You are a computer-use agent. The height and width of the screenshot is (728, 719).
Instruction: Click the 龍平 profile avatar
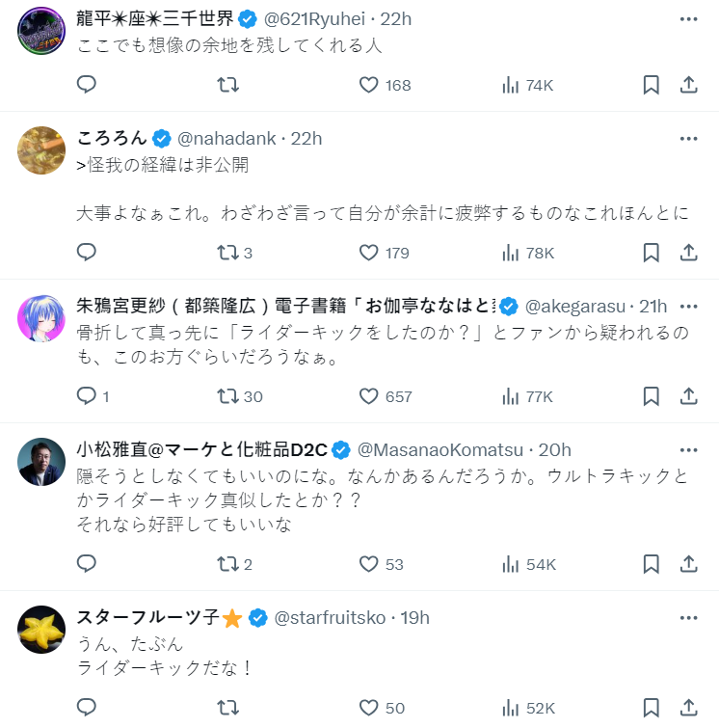[x=41, y=31]
